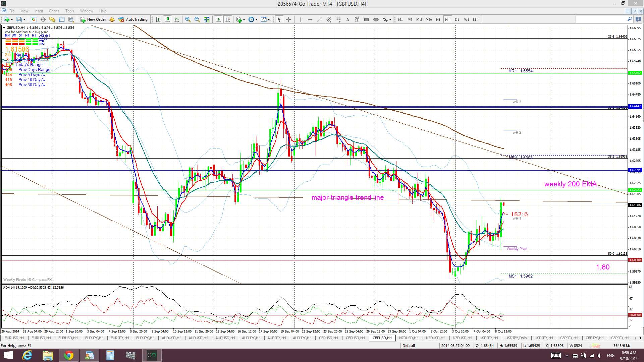Open the File menu
The height and width of the screenshot is (362, 644).
point(12,11)
